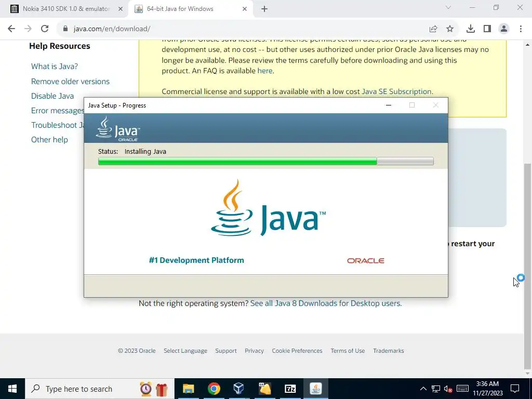
Task: Click the '© 2023 Oracle' footer text
Action: 137,351
